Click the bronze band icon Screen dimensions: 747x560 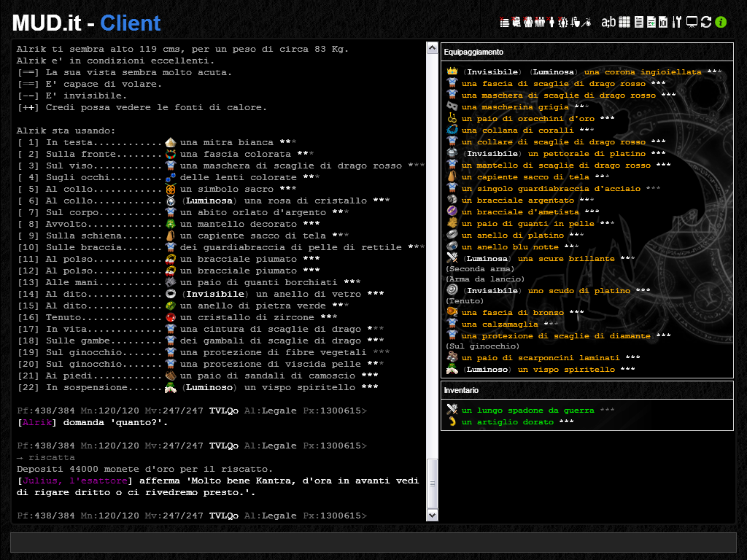[x=452, y=312]
